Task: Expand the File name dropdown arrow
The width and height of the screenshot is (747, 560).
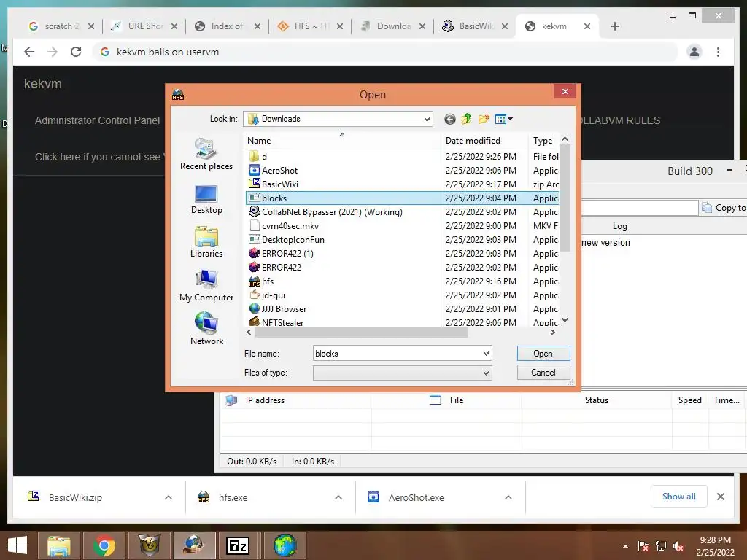Action: 486,354
